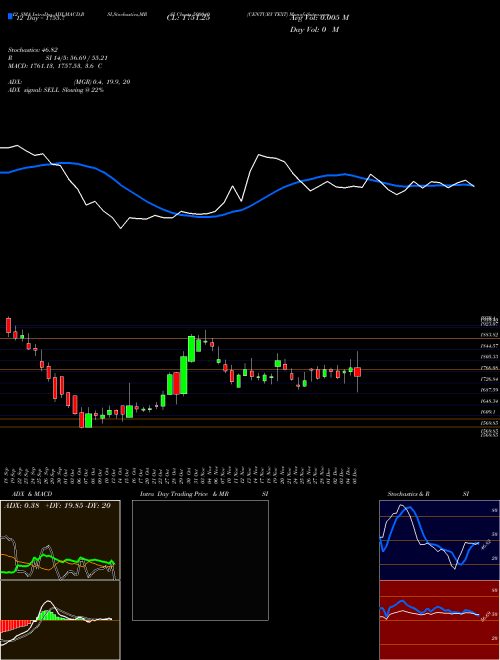Image resolution: width=500 pixels, height=660 pixels.
Task: Click the first red candlestick on chart
Action: pos(8,326)
